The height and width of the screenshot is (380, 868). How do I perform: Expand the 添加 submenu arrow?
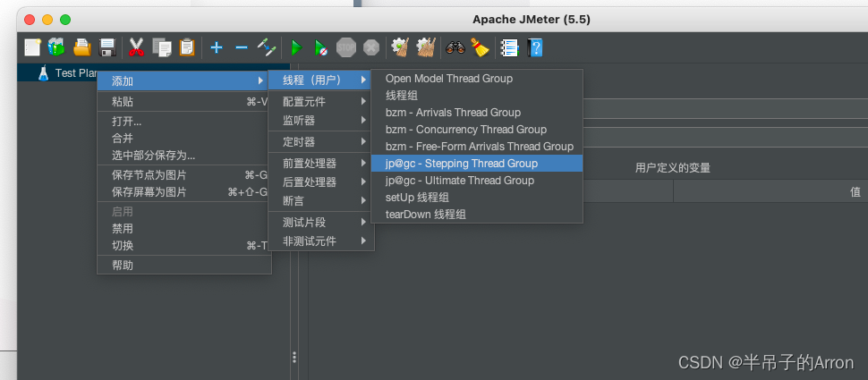pyautogui.click(x=260, y=81)
